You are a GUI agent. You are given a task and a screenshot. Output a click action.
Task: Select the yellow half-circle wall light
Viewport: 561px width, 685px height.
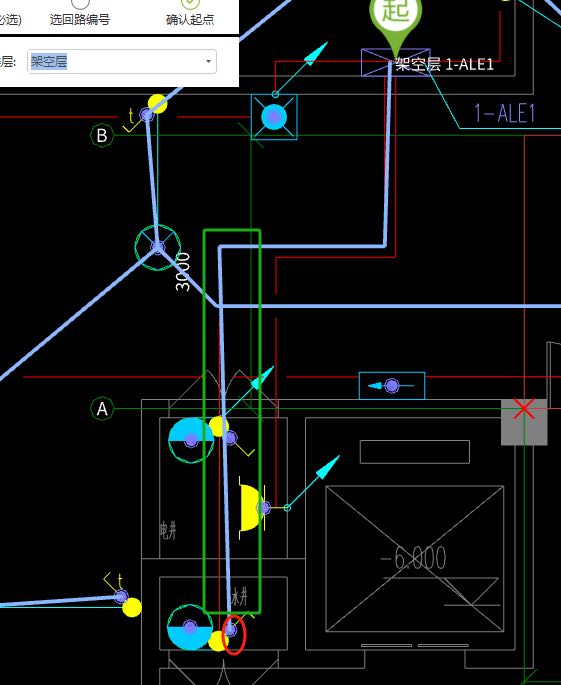tap(253, 507)
